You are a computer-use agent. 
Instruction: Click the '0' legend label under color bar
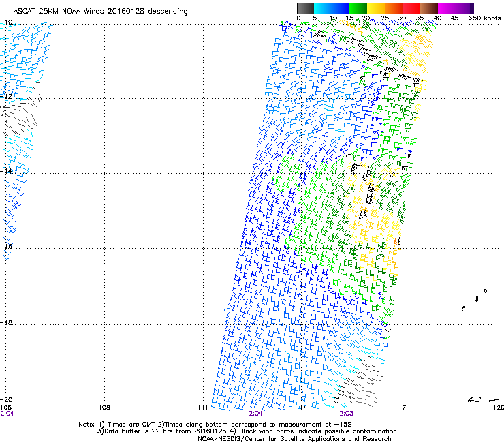coord(298,18)
